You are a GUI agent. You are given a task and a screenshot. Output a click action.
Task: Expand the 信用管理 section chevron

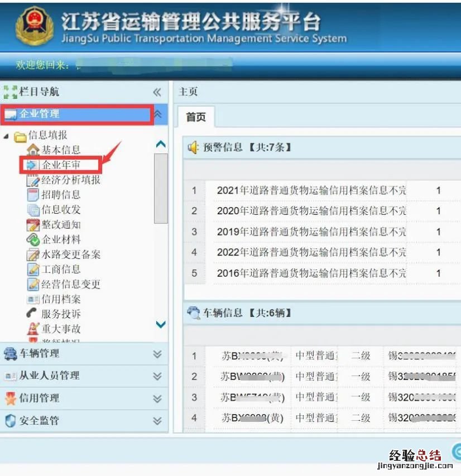(x=157, y=398)
